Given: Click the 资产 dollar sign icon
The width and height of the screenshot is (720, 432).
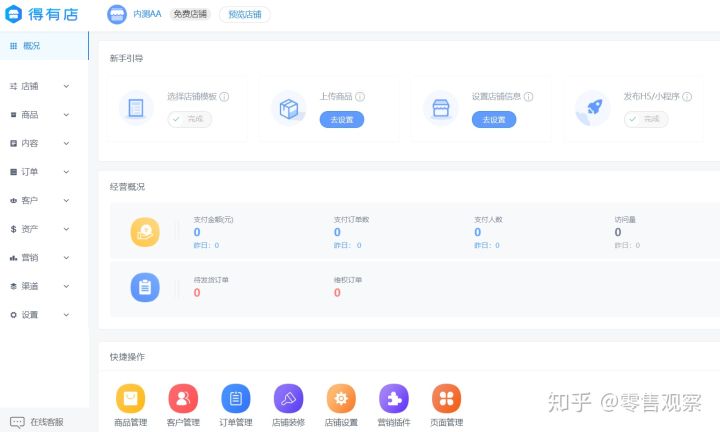Looking at the screenshot, I should [x=13, y=229].
